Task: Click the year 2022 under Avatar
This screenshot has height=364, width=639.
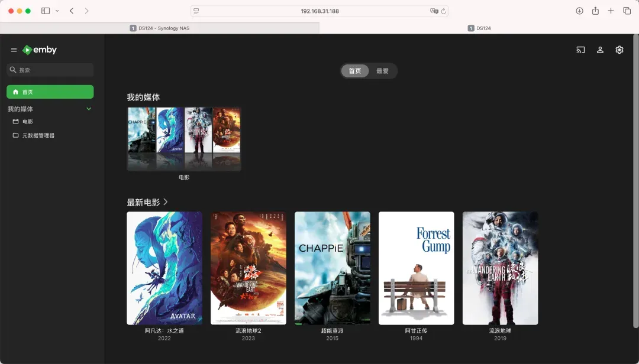Action: pyautogui.click(x=164, y=339)
